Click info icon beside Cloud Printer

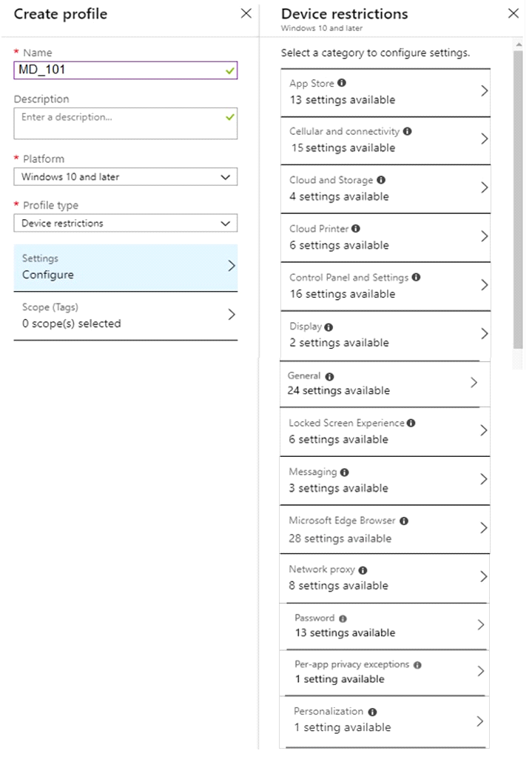click(x=356, y=228)
